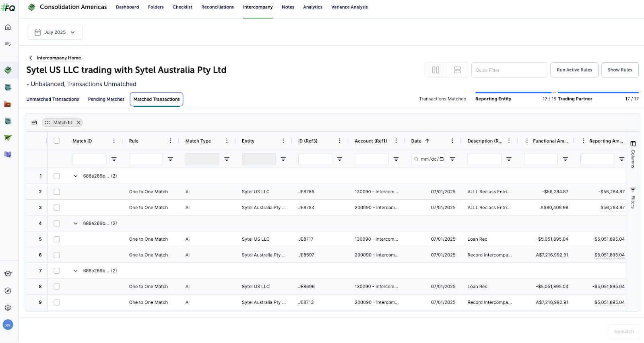This screenshot has width=644, height=343.
Task: Open Match ID column options menu
Action: tap(114, 141)
